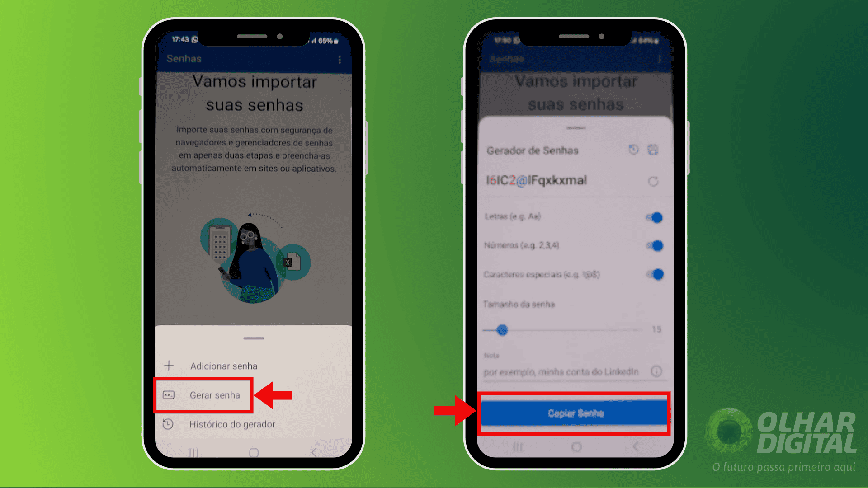Click the Gerar senha icon
The width and height of the screenshot is (868, 488).
tap(168, 394)
